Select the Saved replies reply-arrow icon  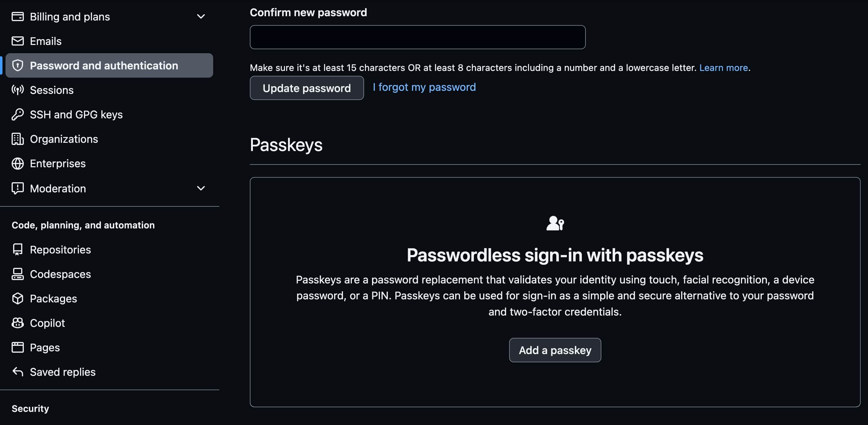click(17, 372)
